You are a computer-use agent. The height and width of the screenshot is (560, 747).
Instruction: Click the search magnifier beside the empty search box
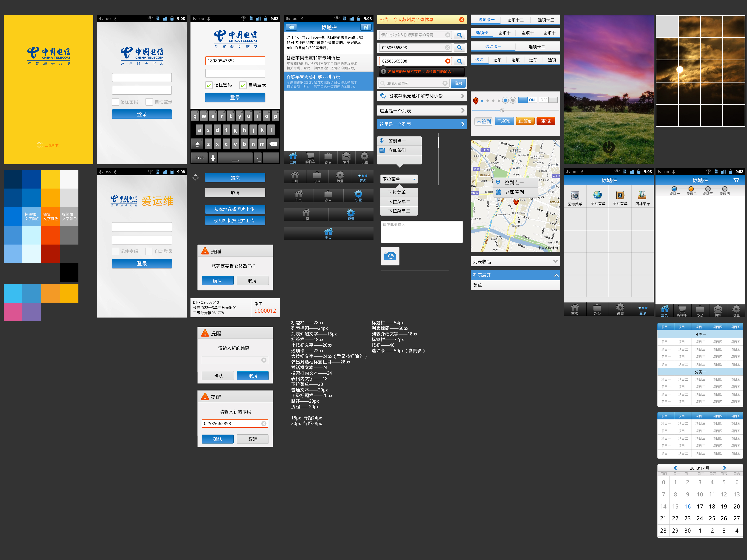pos(459,35)
